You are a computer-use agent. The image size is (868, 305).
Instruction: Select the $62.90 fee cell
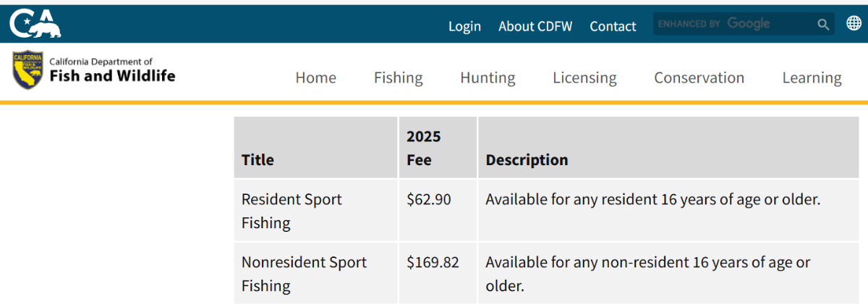[429, 199]
